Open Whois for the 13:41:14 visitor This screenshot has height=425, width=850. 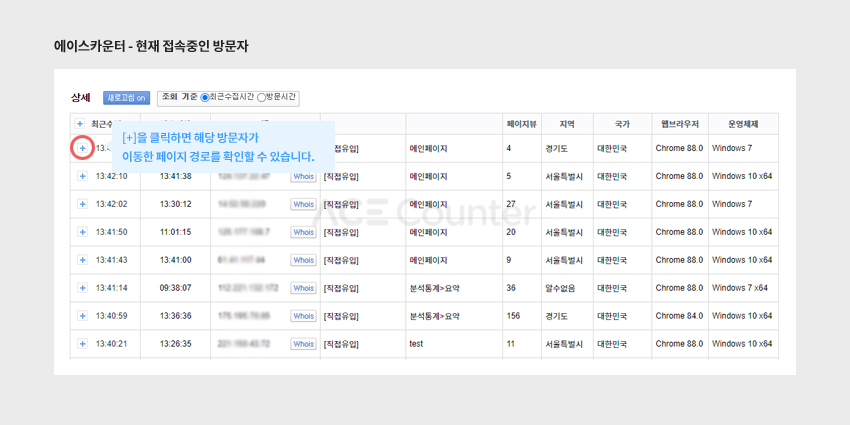[303, 288]
